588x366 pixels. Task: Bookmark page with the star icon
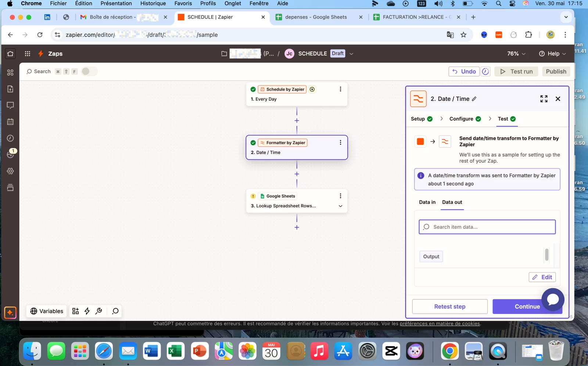coord(463,35)
